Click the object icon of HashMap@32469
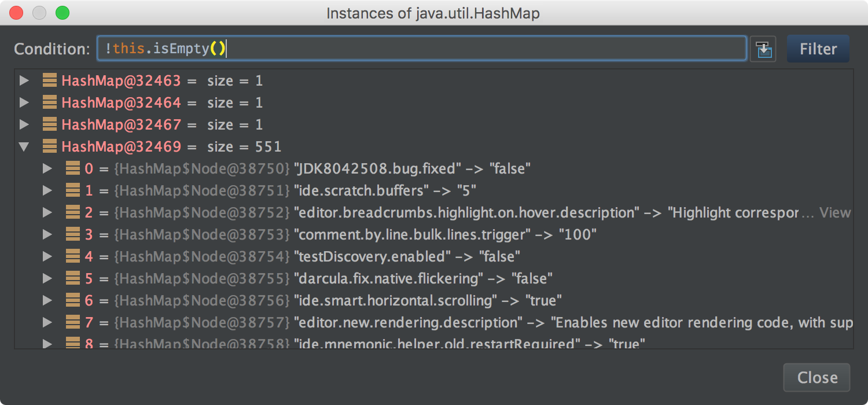868x405 pixels. (x=50, y=147)
